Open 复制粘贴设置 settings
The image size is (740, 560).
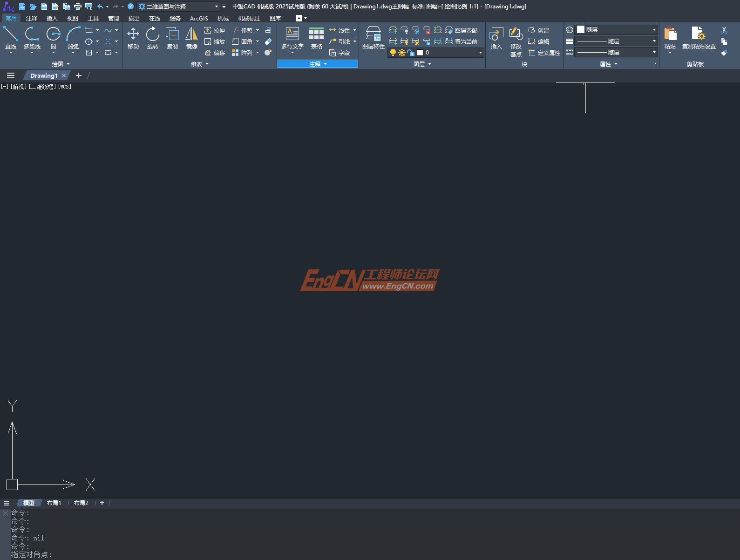click(x=699, y=37)
